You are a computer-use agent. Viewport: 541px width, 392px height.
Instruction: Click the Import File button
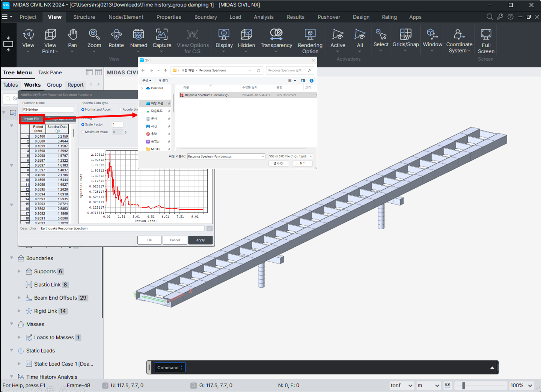click(x=32, y=119)
